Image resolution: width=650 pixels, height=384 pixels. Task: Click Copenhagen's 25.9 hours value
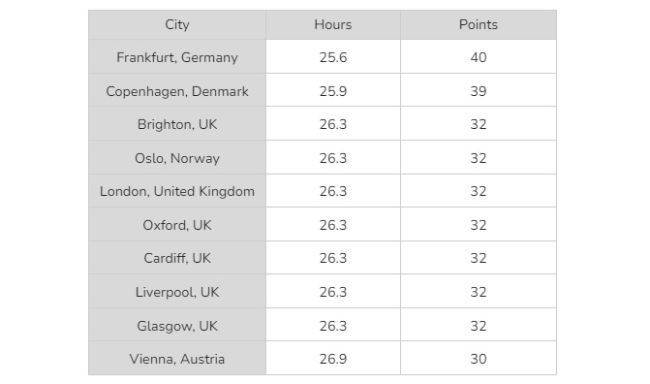(x=333, y=91)
